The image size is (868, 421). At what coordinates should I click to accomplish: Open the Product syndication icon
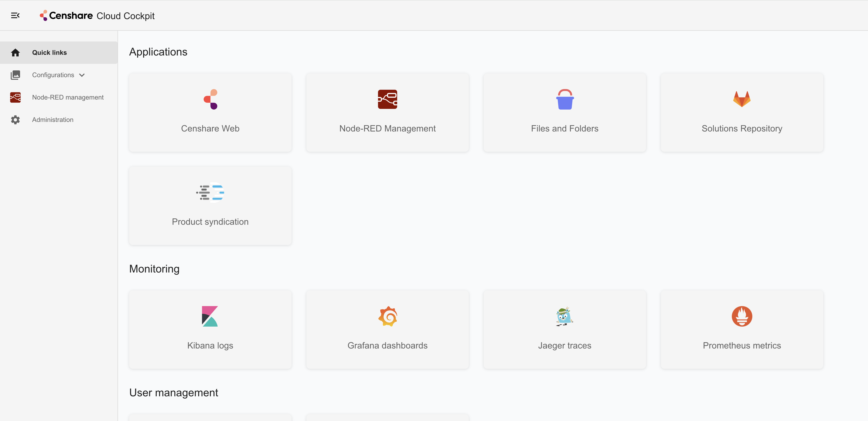[x=210, y=193]
